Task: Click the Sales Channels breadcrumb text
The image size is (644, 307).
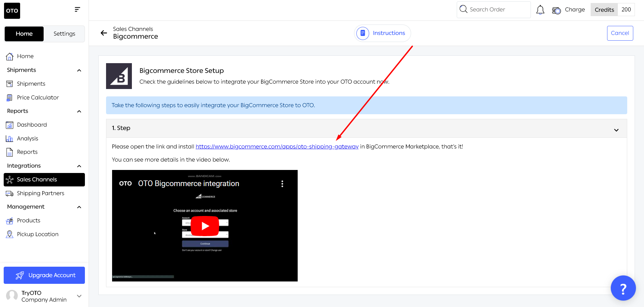Action: (133, 29)
